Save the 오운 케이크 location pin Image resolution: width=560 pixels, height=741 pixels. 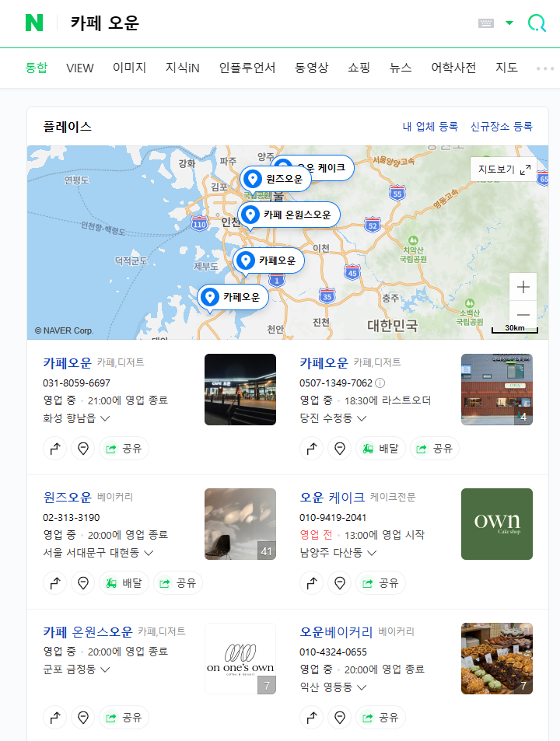point(339,583)
